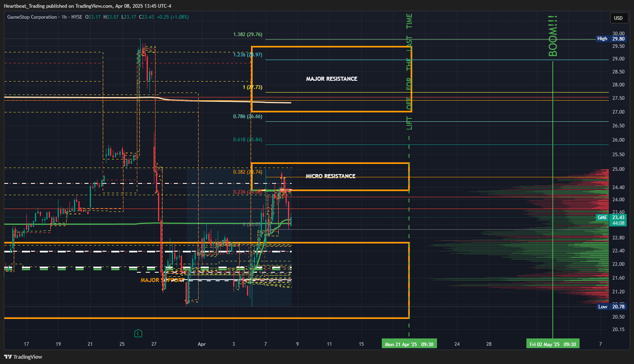
Task: Click the Fibonacci 0.618 level label
Action: coord(248,140)
